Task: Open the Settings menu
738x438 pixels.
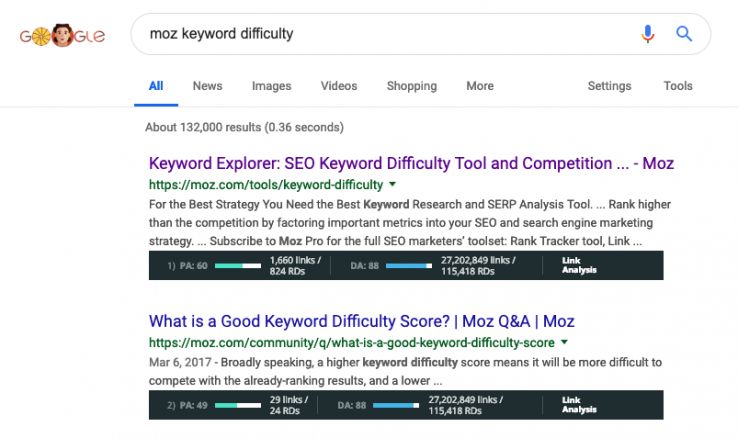Action: click(x=609, y=86)
